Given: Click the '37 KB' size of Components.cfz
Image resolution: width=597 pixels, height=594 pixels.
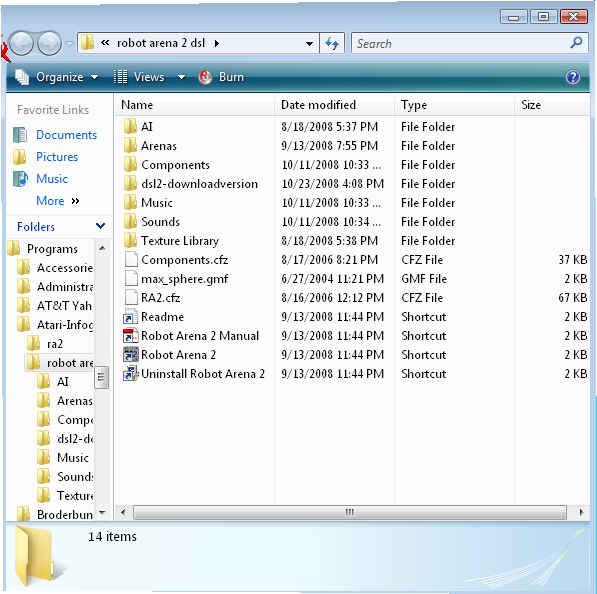Looking at the screenshot, I should pyautogui.click(x=572, y=260).
